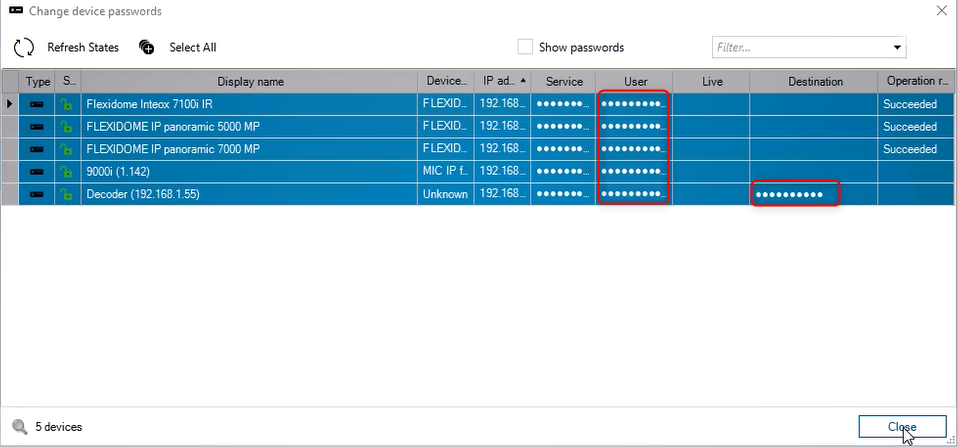Click the green unlock icon for Decoder row
958x447 pixels.
(x=66, y=194)
